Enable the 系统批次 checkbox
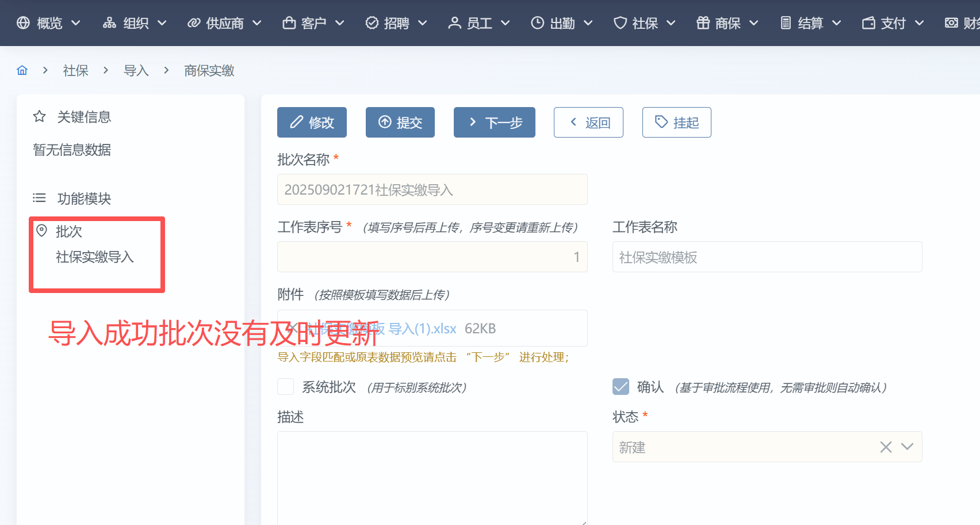Viewport: 980px width, 525px height. [286, 387]
